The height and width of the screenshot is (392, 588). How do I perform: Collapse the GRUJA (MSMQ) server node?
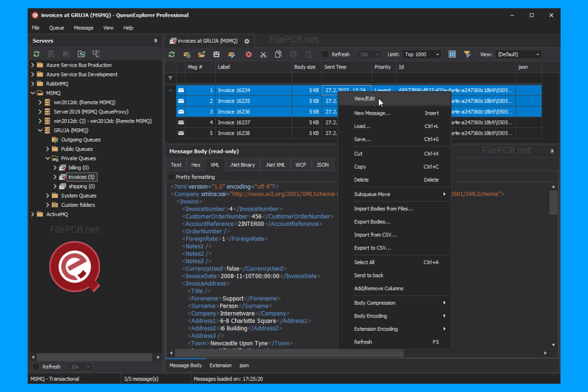40,130
